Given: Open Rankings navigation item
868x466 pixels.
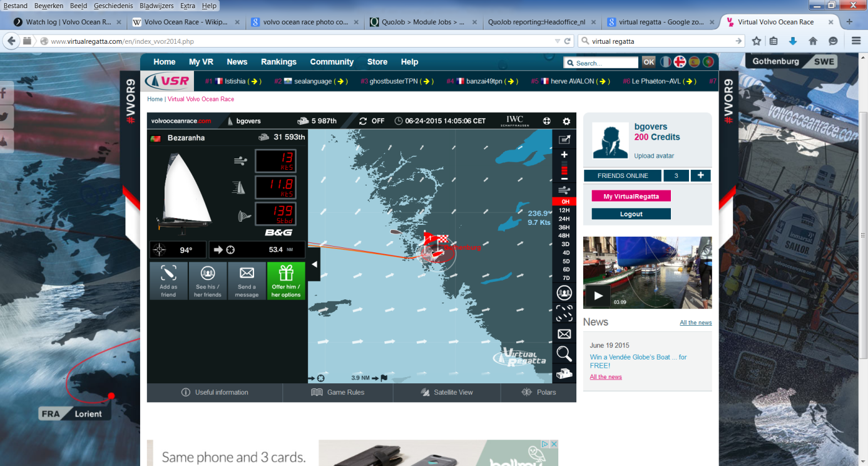Looking at the screenshot, I should pyautogui.click(x=278, y=62).
